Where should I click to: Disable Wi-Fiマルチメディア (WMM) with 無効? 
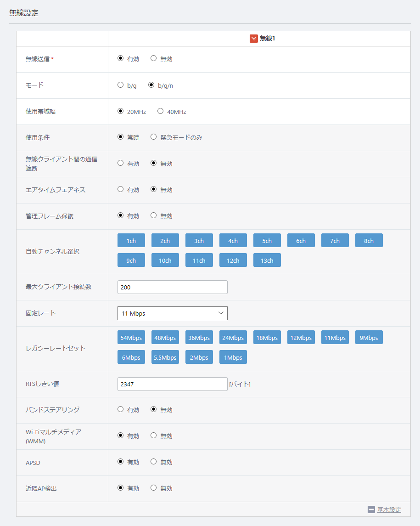[x=153, y=436]
